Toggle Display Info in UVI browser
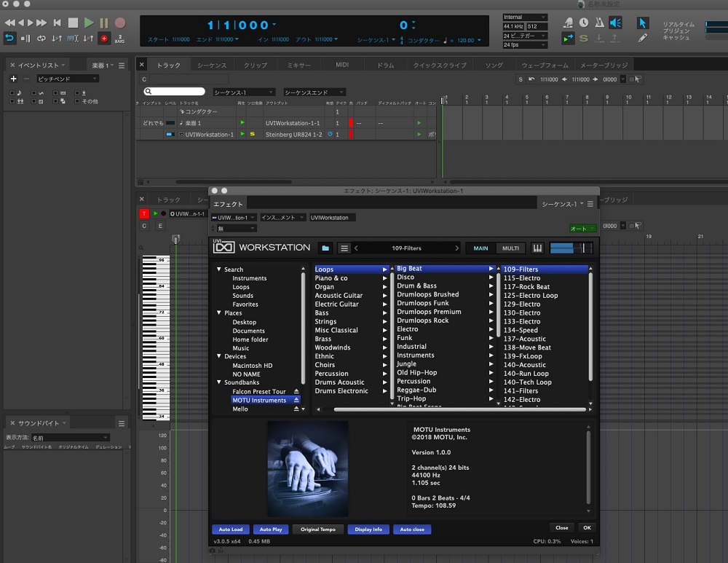 (368, 529)
